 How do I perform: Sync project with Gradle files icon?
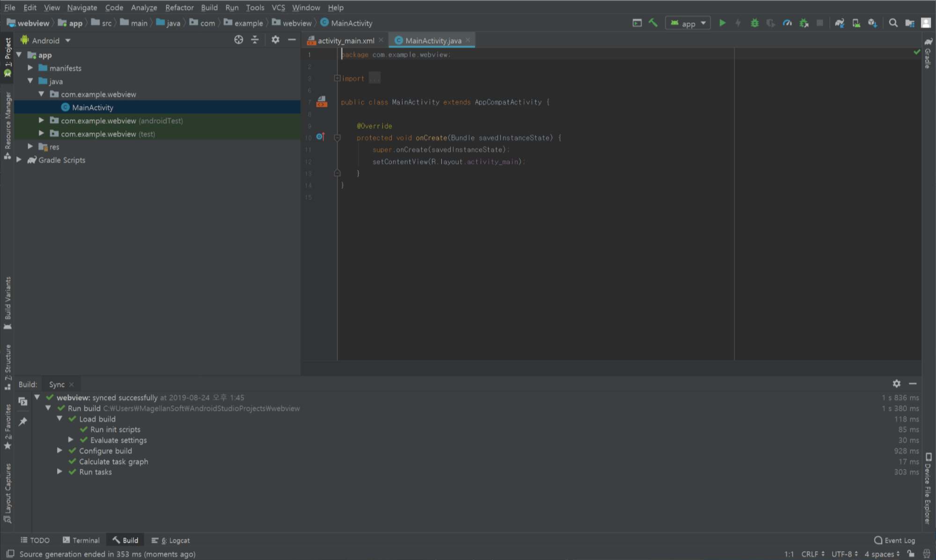[x=840, y=23]
